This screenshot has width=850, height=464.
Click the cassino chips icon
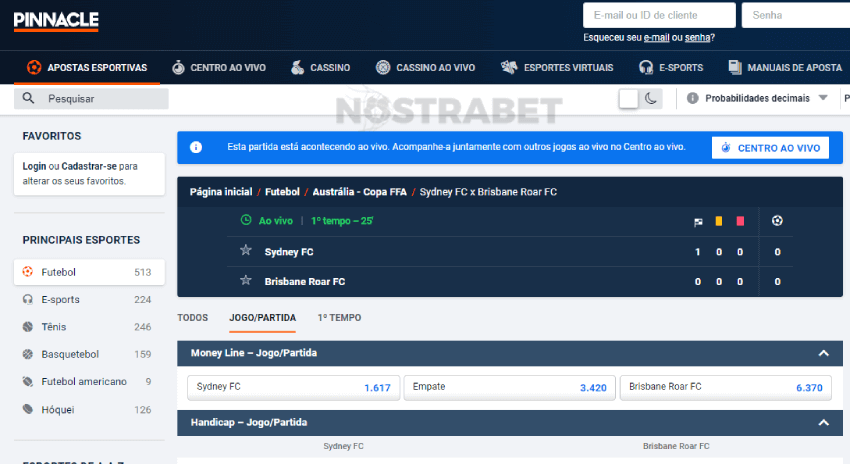[x=297, y=67]
